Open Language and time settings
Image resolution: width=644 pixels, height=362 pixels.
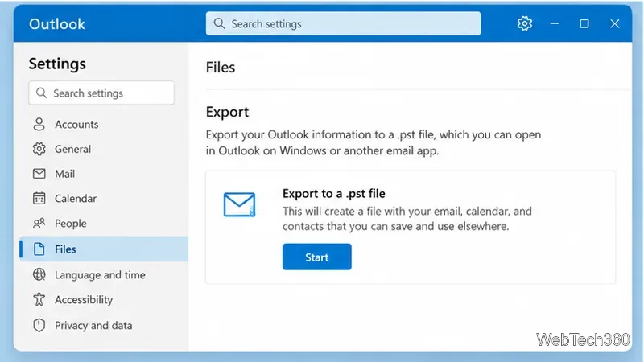pyautogui.click(x=104, y=274)
